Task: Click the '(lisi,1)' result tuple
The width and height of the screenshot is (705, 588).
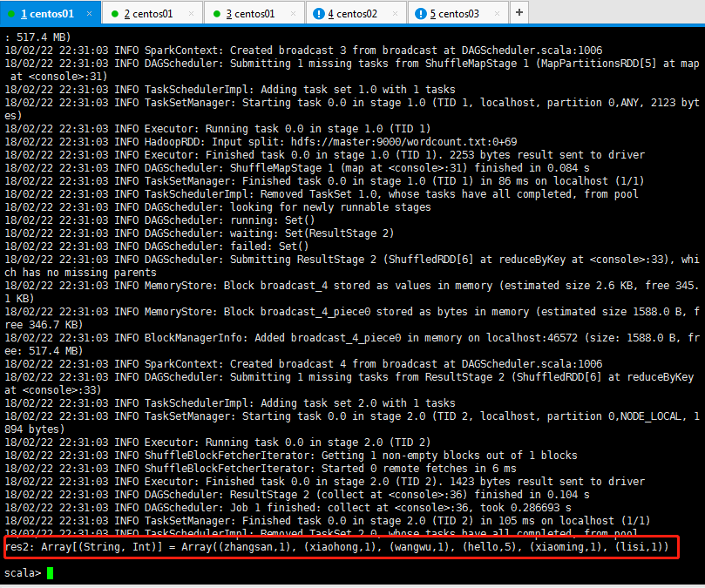Action: point(639,547)
